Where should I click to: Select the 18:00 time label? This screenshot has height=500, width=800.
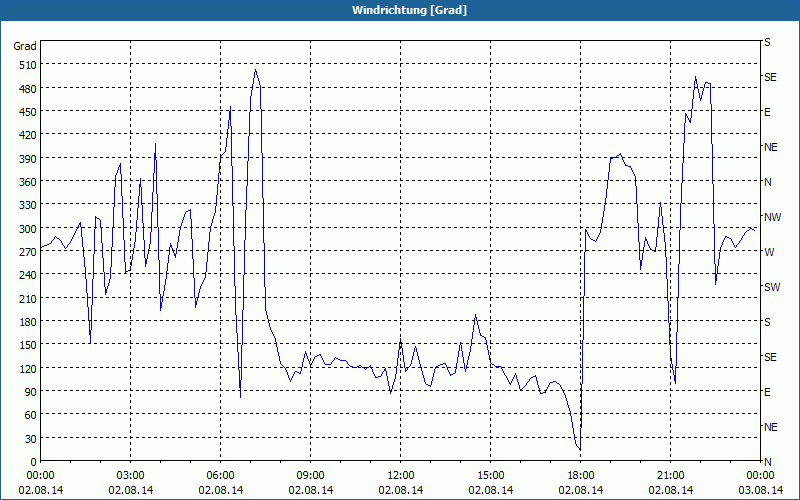(x=581, y=476)
